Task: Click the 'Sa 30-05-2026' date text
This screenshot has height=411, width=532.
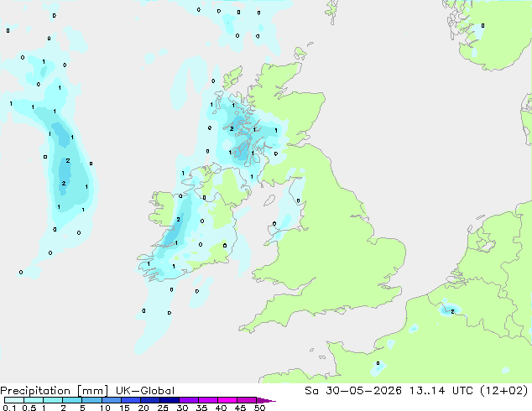Action: (x=353, y=391)
